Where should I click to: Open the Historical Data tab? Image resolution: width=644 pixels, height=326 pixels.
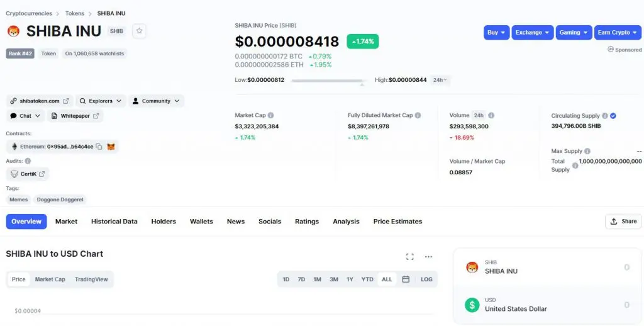(114, 222)
